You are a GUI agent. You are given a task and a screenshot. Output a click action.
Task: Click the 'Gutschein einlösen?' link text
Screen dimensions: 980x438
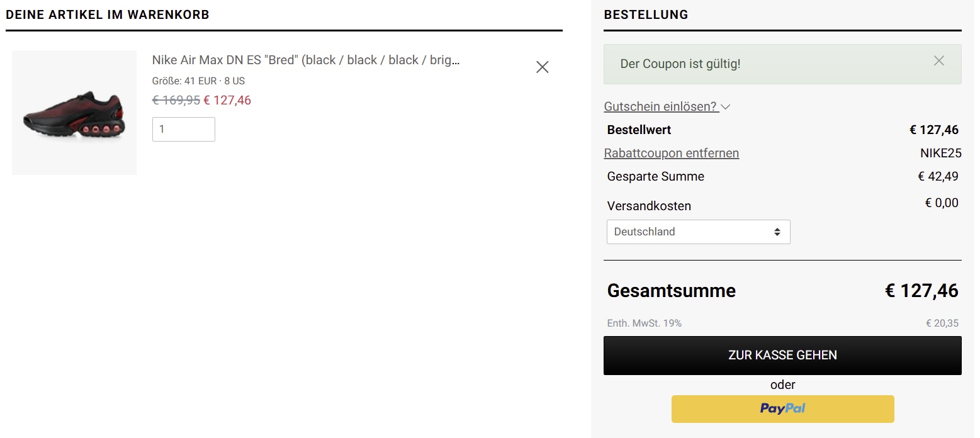pos(660,107)
